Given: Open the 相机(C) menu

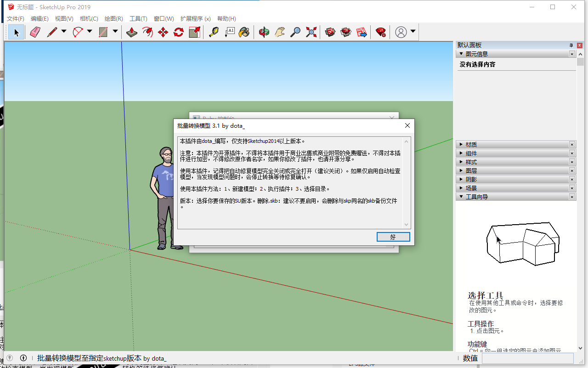Looking at the screenshot, I should 89,19.
